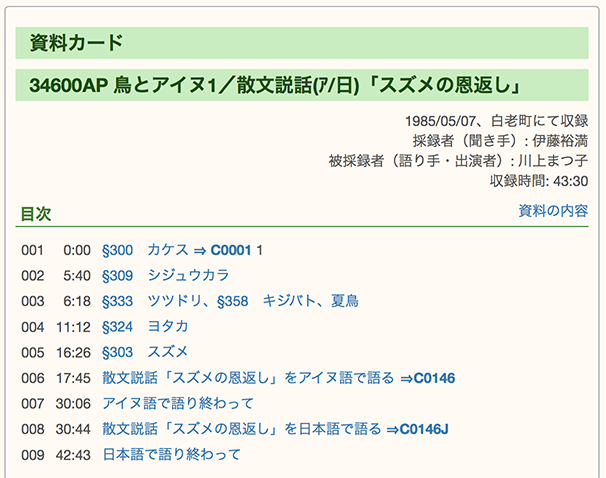Follow the C0146J reference link

tap(423, 429)
